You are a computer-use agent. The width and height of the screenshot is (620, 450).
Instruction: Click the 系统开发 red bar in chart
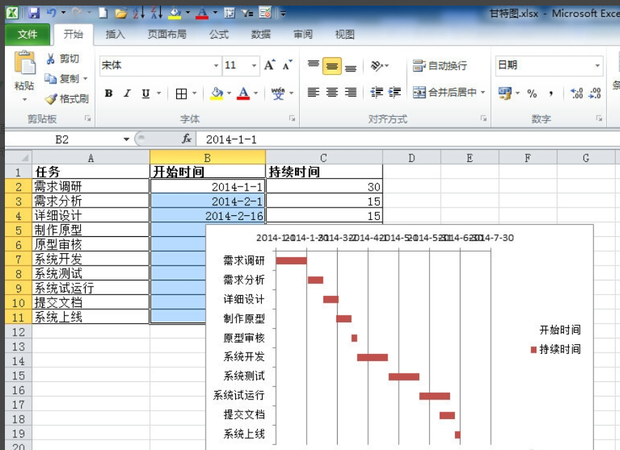[x=372, y=357]
